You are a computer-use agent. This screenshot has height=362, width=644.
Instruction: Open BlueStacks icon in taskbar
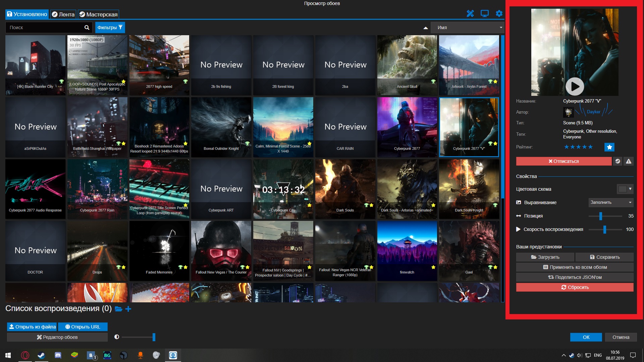point(74,355)
